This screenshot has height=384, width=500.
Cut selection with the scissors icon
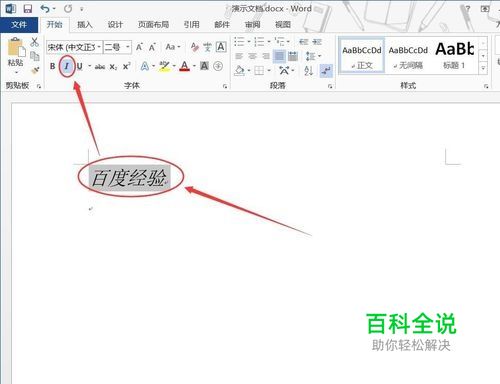coord(34,42)
